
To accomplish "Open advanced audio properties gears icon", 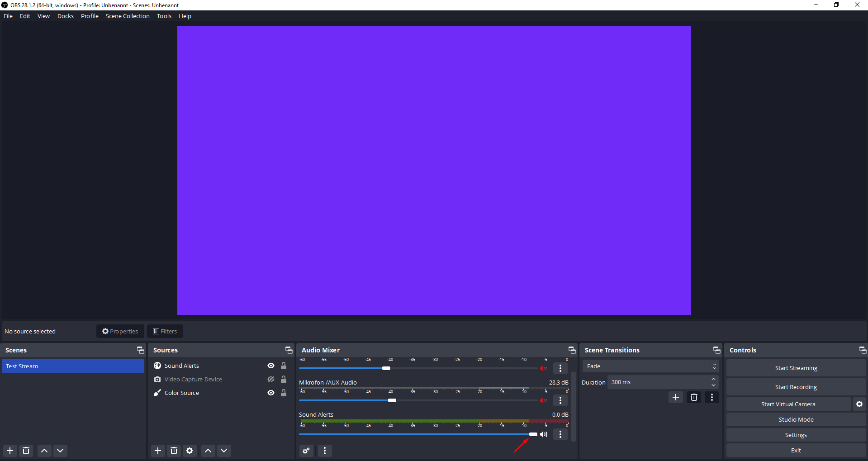I will click(306, 451).
